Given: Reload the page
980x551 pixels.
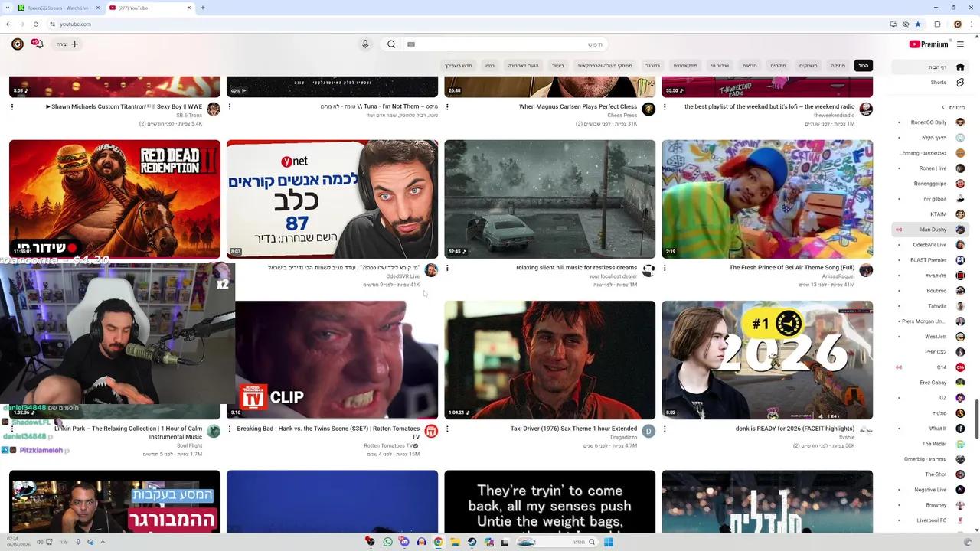Looking at the screenshot, I should click(x=35, y=24).
